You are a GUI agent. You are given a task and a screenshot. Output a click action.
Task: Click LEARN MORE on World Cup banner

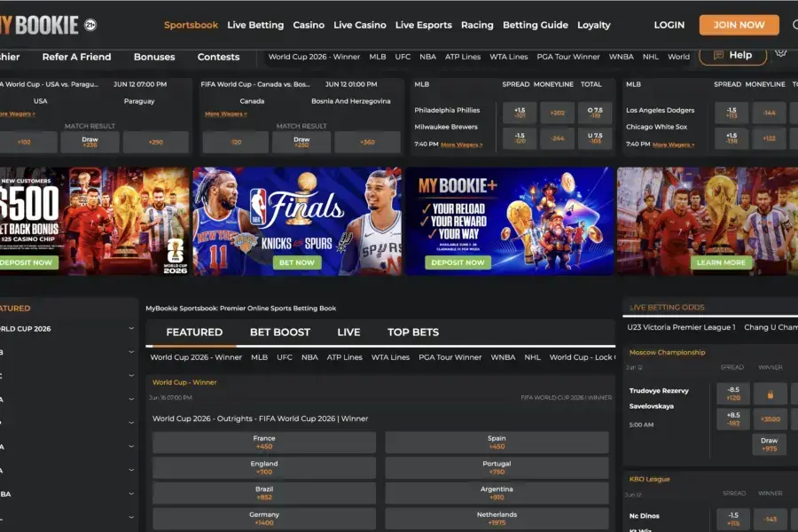(721, 262)
